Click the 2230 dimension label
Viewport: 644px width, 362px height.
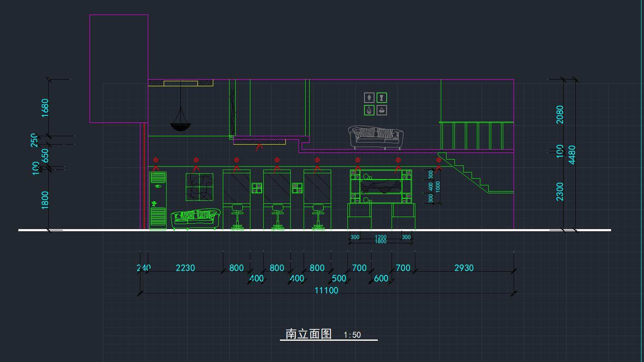(185, 268)
